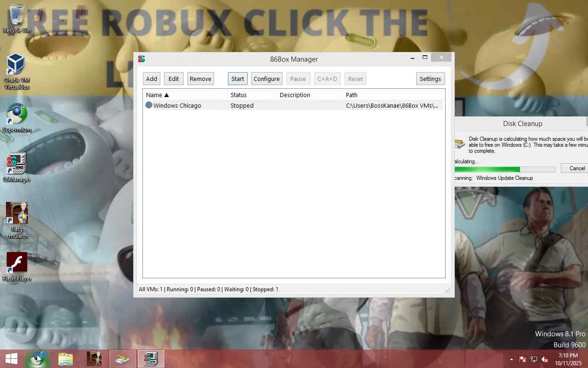Image resolution: width=588 pixels, height=368 pixels.
Task: Maximize the 86Box Manager window
Action: pyautogui.click(x=425, y=57)
